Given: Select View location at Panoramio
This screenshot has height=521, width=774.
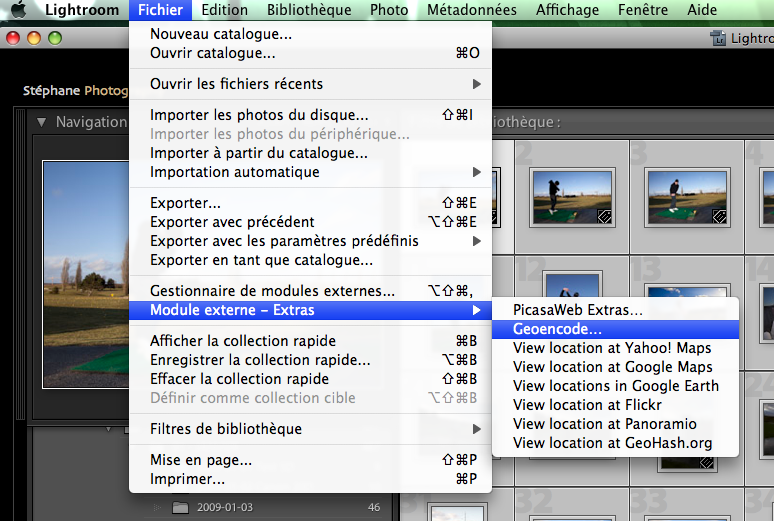Looking at the screenshot, I should [616, 424].
